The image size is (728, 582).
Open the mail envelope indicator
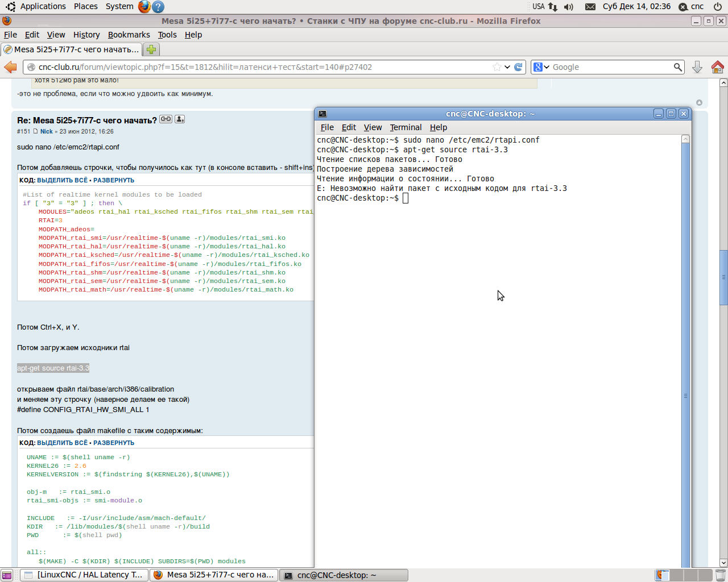coord(590,7)
